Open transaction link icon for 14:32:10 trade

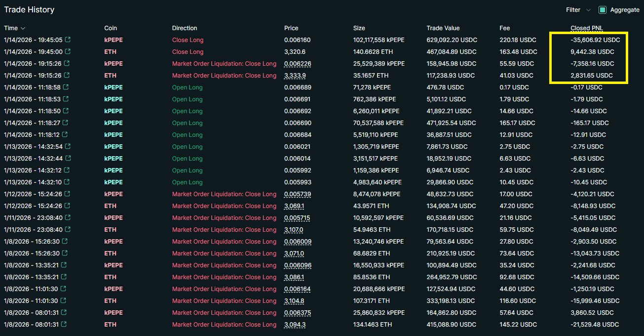[x=68, y=182]
